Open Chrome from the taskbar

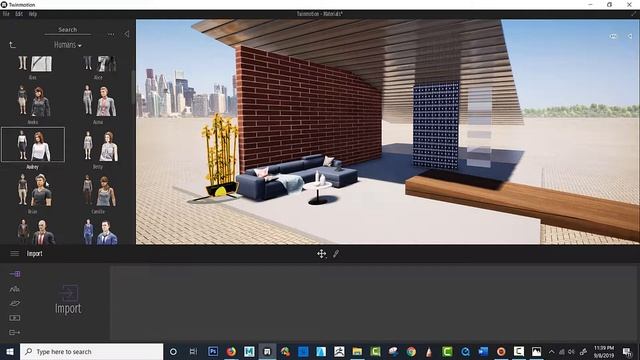coord(411,351)
